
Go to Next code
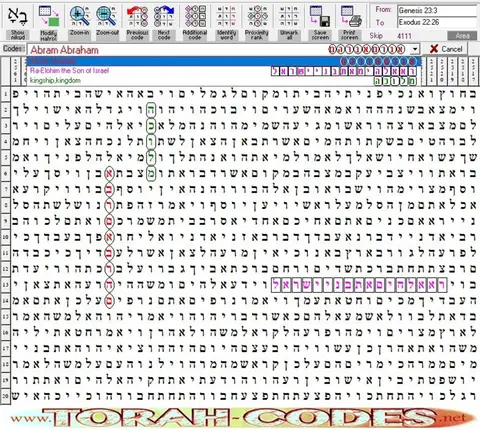click(164, 16)
